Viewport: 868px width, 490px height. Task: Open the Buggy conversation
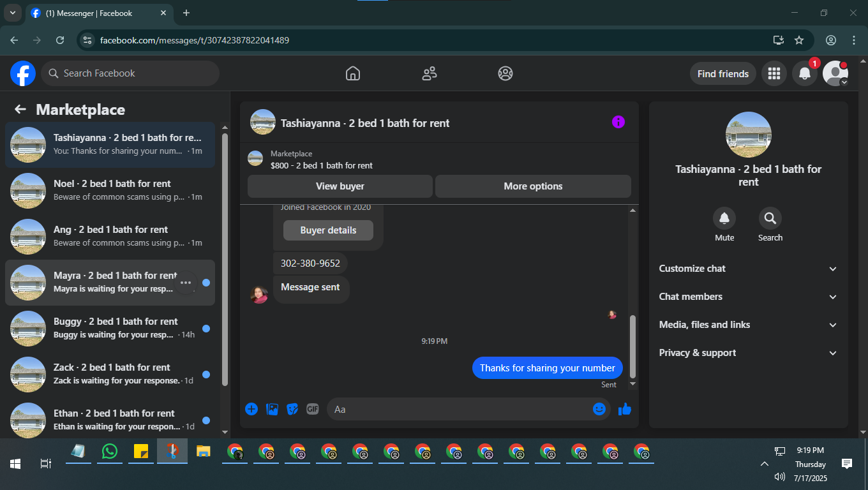(110, 329)
